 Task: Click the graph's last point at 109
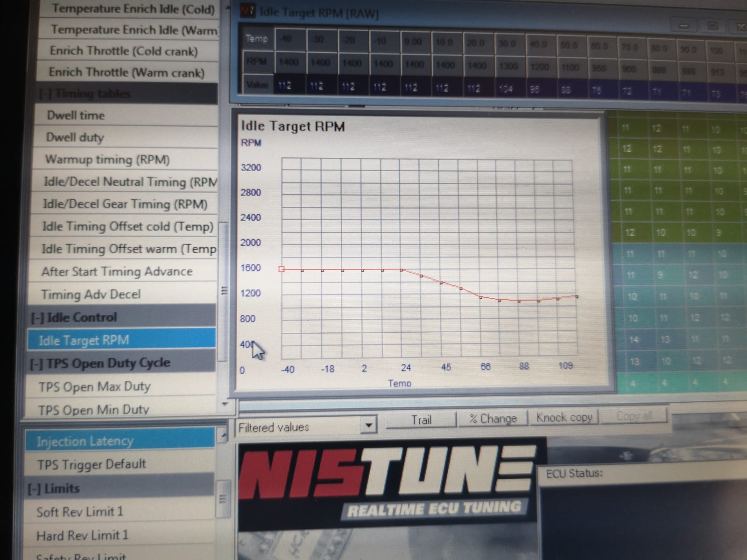click(577, 296)
